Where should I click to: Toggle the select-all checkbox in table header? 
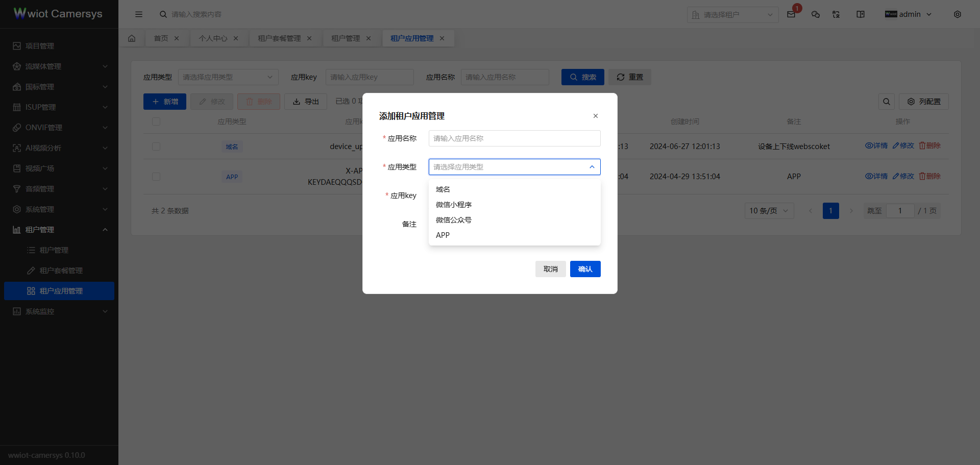point(156,121)
